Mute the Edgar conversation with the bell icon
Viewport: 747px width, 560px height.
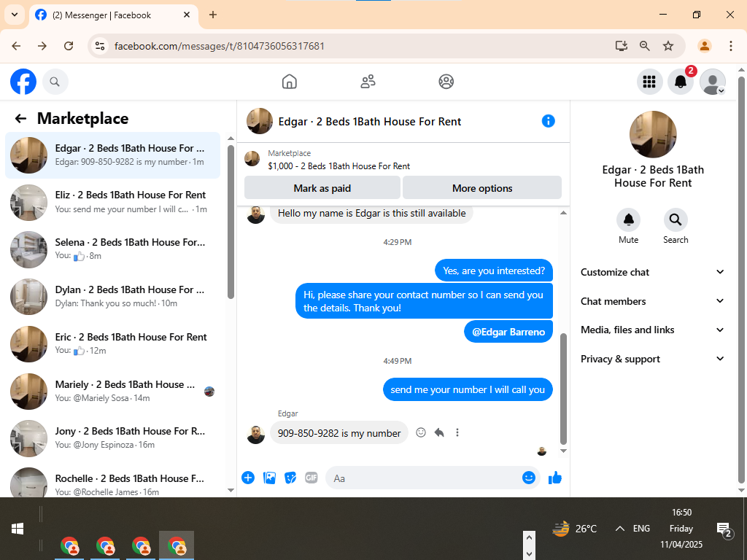click(x=628, y=219)
